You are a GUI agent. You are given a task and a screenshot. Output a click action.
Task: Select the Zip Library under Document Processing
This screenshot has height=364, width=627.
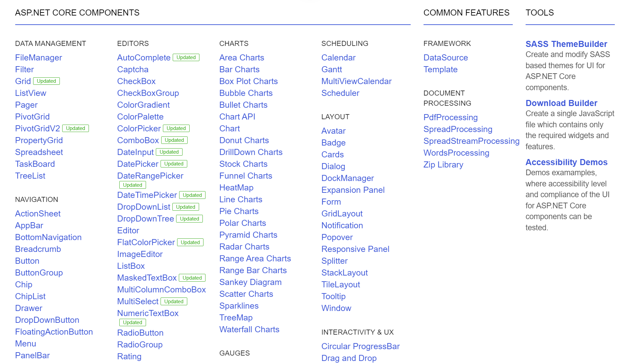tap(443, 164)
